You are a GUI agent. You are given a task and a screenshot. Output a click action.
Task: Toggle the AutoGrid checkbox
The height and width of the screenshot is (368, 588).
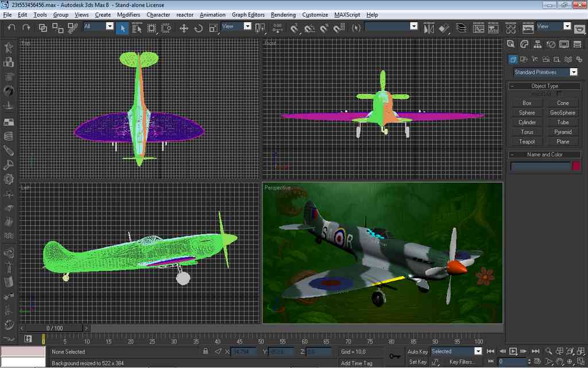tap(559, 94)
